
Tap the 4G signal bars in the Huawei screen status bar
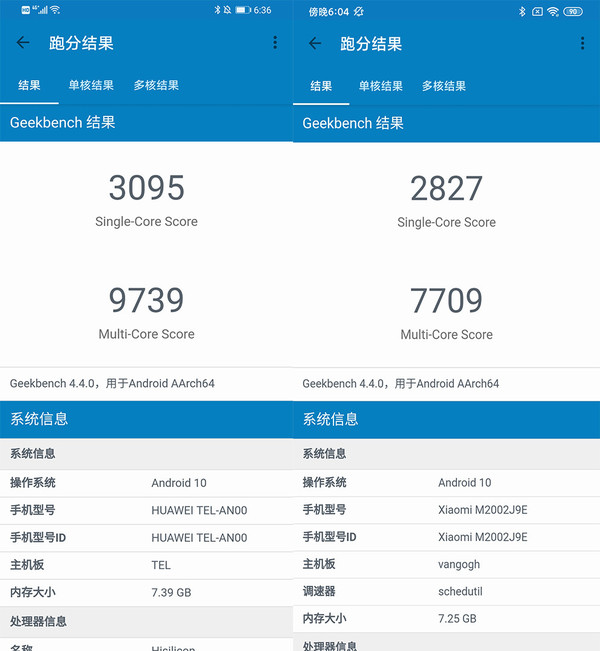pyautogui.click(x=40, y=10)
